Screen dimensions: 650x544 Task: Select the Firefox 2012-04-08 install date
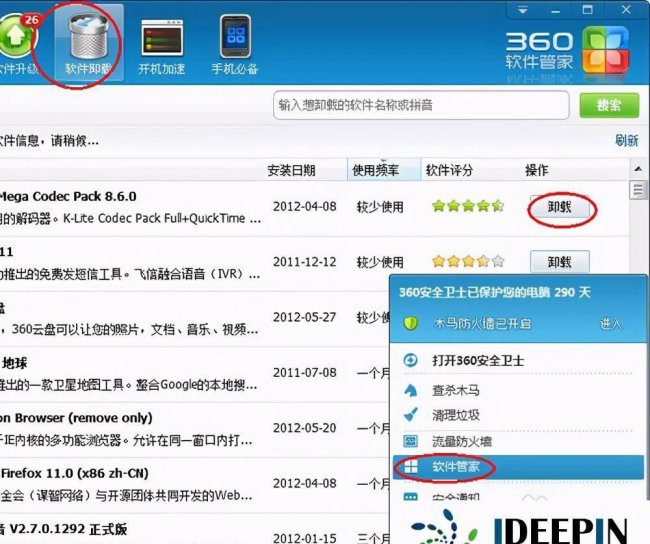click(x=305, y=483)
